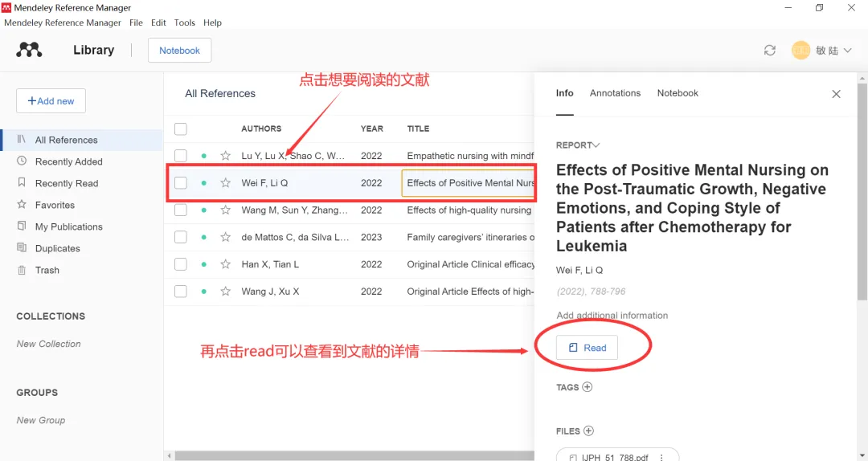Create a New Group
This screenshot has height=461, width=868.
point(41,420)
